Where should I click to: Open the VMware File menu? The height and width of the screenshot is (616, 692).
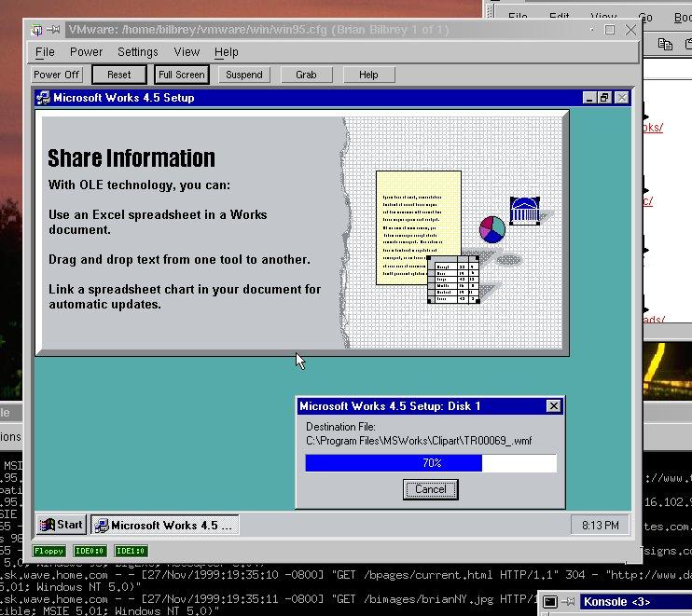45,52
